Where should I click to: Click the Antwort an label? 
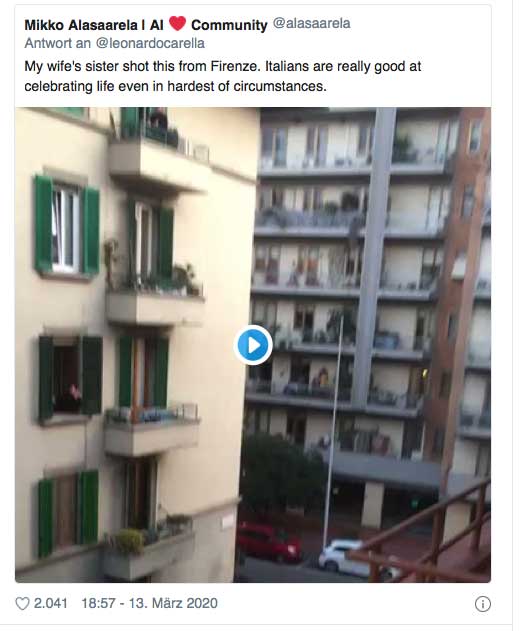tap(58, 43)
